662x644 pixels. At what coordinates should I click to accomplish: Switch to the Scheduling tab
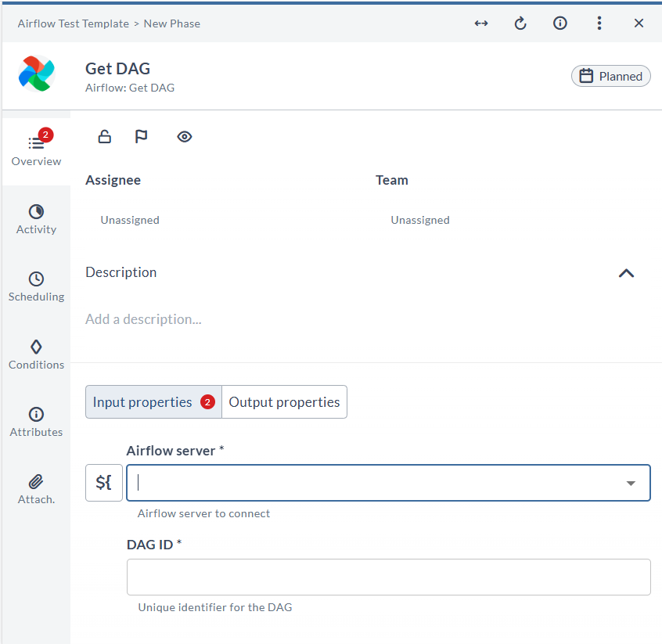pos(36,286)
